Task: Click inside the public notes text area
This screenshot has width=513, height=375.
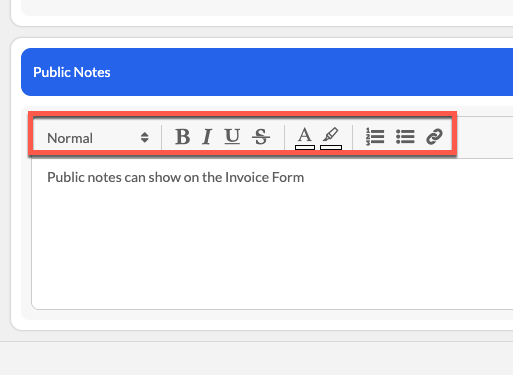Action: [x=272, y=233]
